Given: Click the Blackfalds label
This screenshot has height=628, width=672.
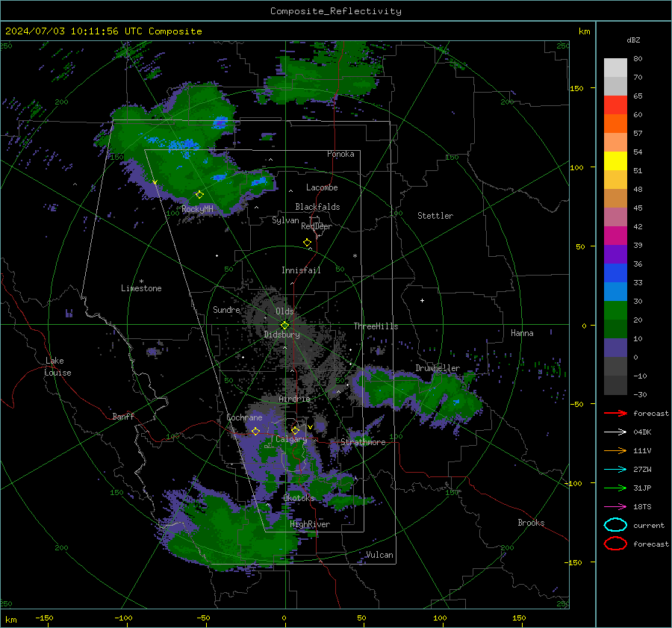Looking at the screenshot, I should 317,207.
